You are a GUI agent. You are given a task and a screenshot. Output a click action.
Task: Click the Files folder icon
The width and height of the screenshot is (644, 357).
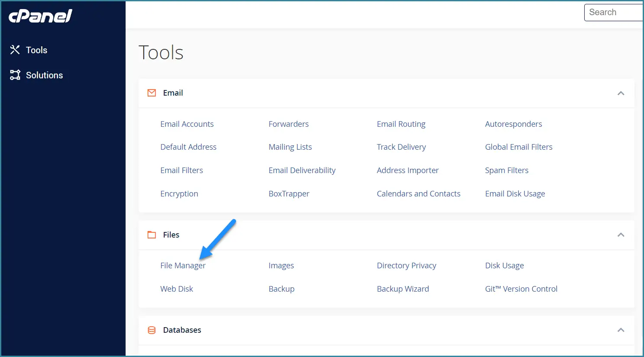tap(152, 235)
